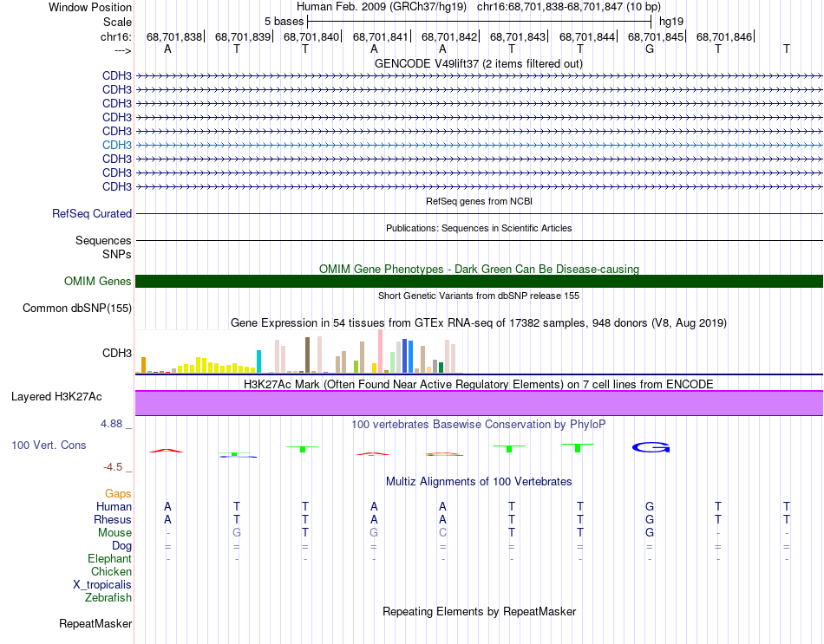
Task: Click the Dog alignment row label
Action: coord(121,546)
